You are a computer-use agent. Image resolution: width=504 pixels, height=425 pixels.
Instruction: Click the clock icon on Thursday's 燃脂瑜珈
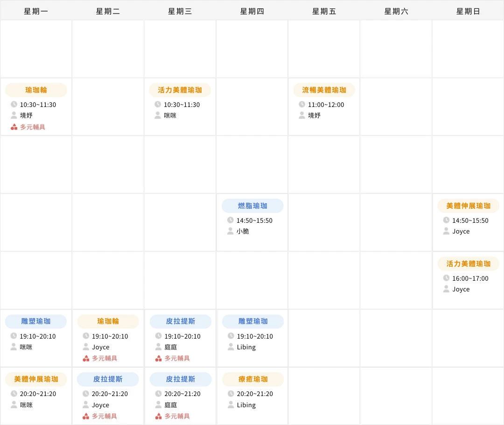click(x=230, y=220)
